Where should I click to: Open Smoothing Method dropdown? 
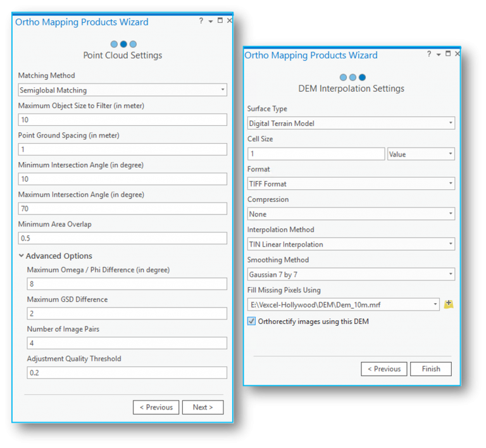tap(351, 274)
